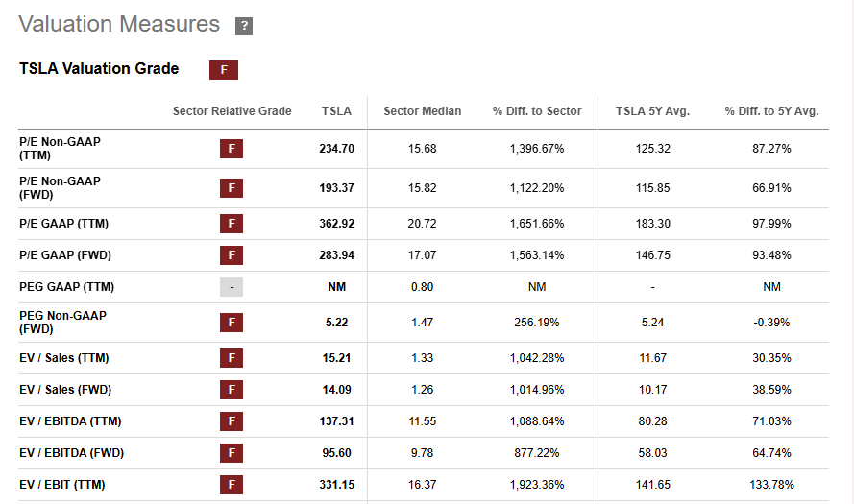
Task: Click the TSLA Valuation Grade F badge
Action: click(x=224, y=69)
